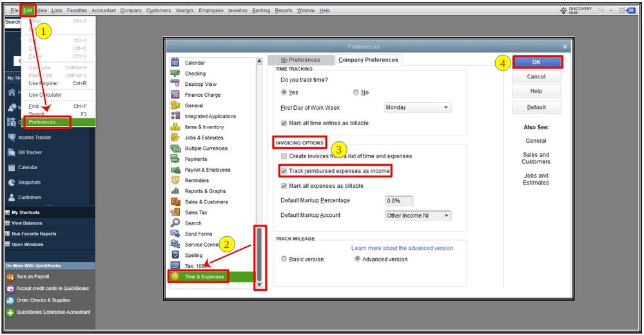
Task: Click the Default button
Action: click(x=536, y=107)
